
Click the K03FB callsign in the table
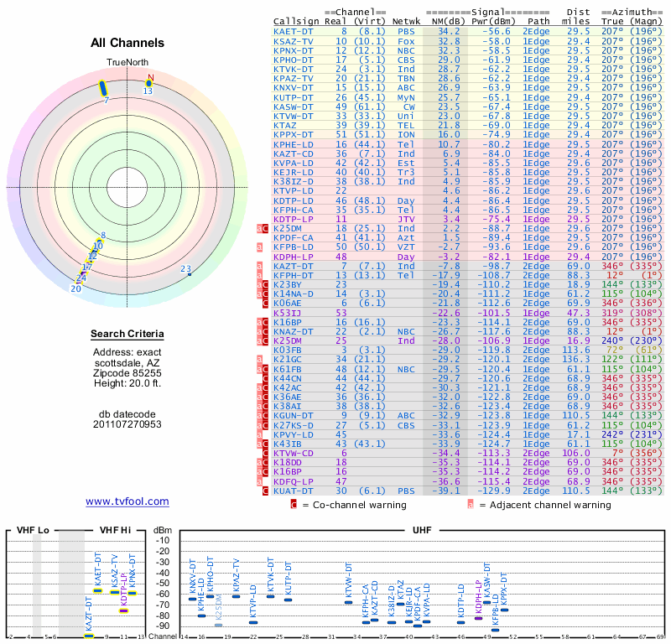tap(288, 350)
